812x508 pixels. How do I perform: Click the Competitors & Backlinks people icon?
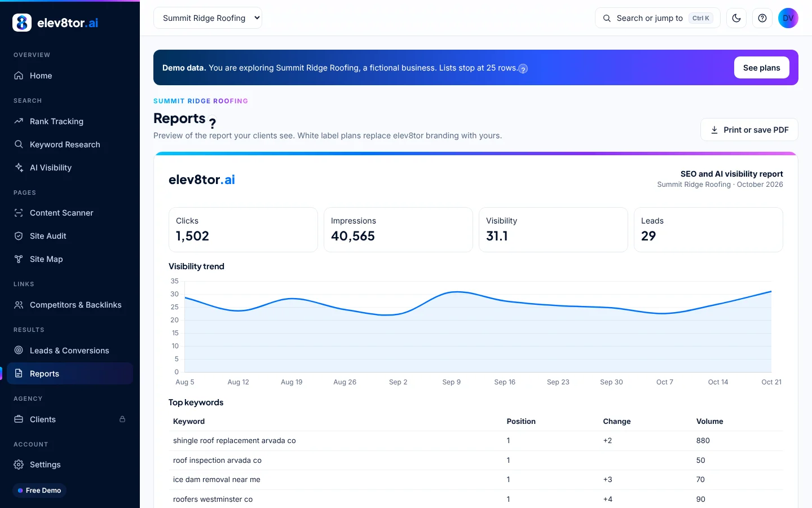point(19,305)
